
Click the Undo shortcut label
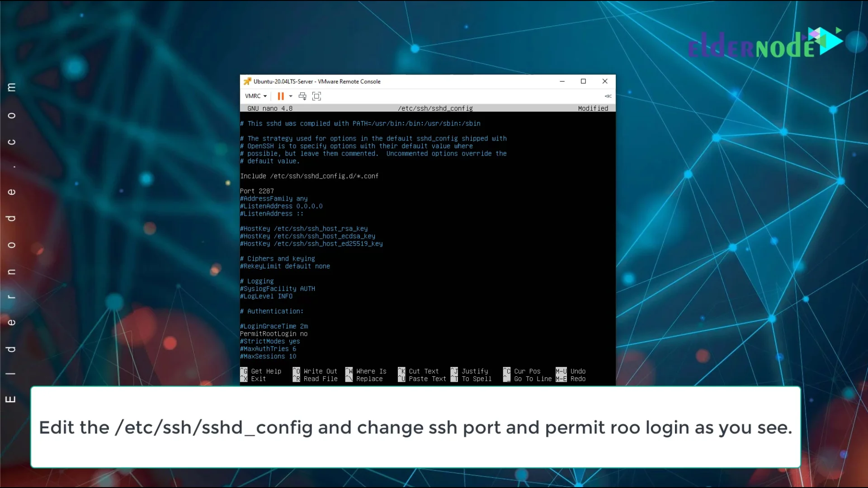click(x=577, y=371)
